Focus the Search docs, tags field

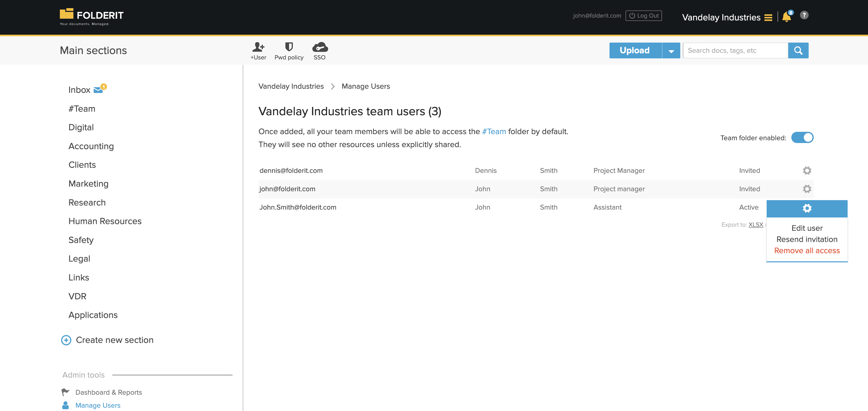[x=735, y=50]
